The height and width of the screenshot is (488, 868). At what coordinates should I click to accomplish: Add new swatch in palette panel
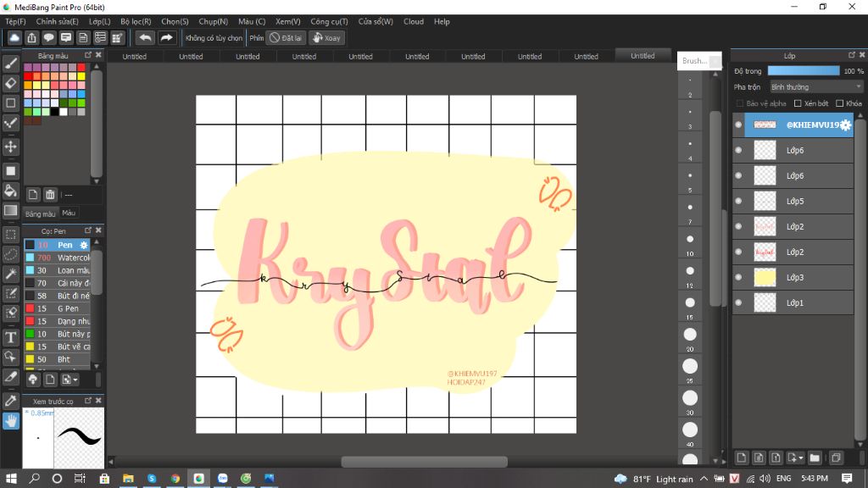(33, 195)
